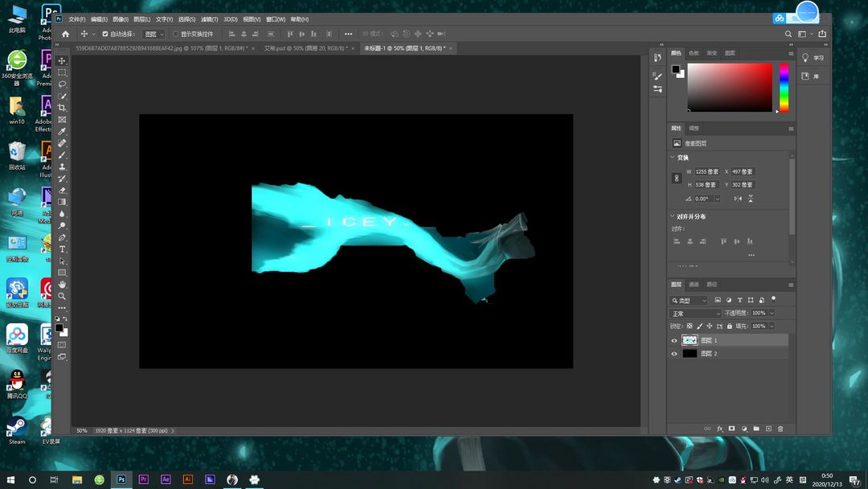Create new fill or adjustment layer

(x=744, y=429)
